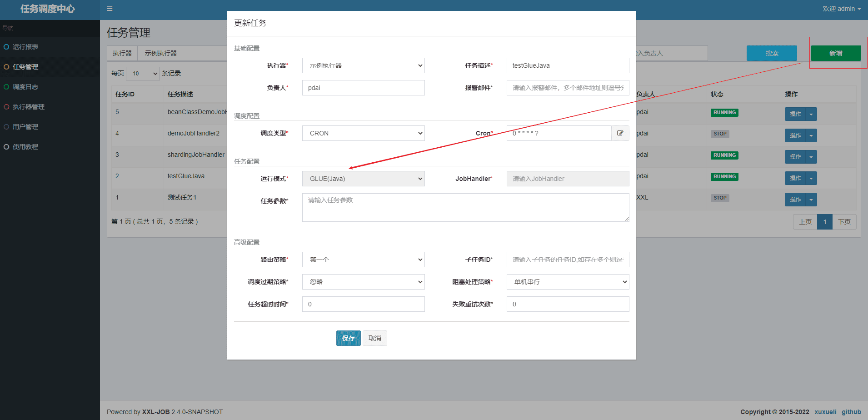
Task: Select 任务管理 in the sidebar
Action: (25, 67)
